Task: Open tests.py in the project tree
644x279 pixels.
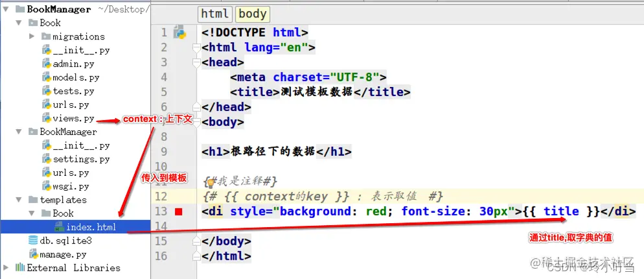Action: 73,91
